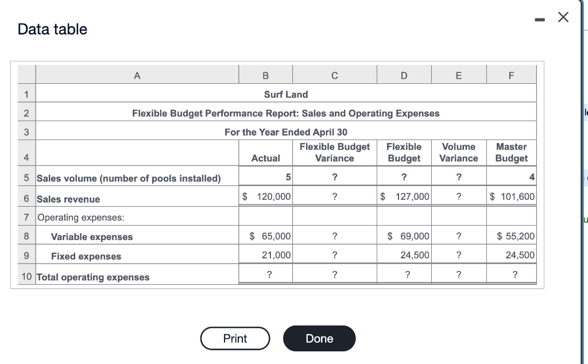
Task: Click the Master Budget column heading cell
Action: [511, 152]
